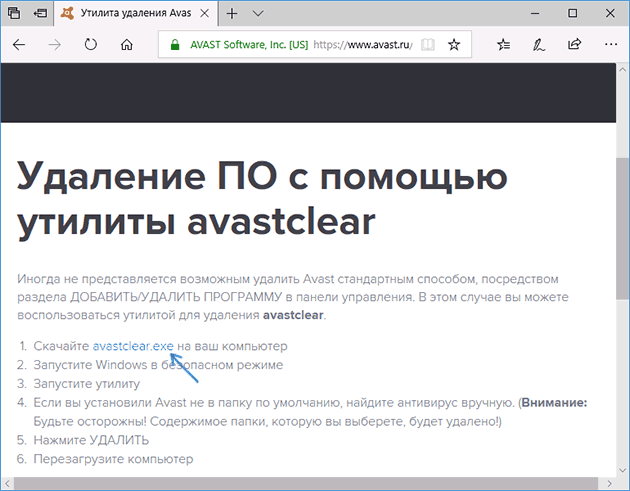Click the bold "Внимание:" warning text
Screen dimensions: 630x491
tap(554, 403)
